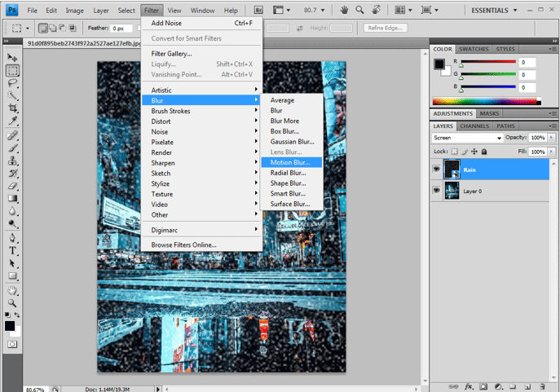Viewport: 560px width, 392px height.
Task: Hide the Rain layer
Action: coord(436,170)
